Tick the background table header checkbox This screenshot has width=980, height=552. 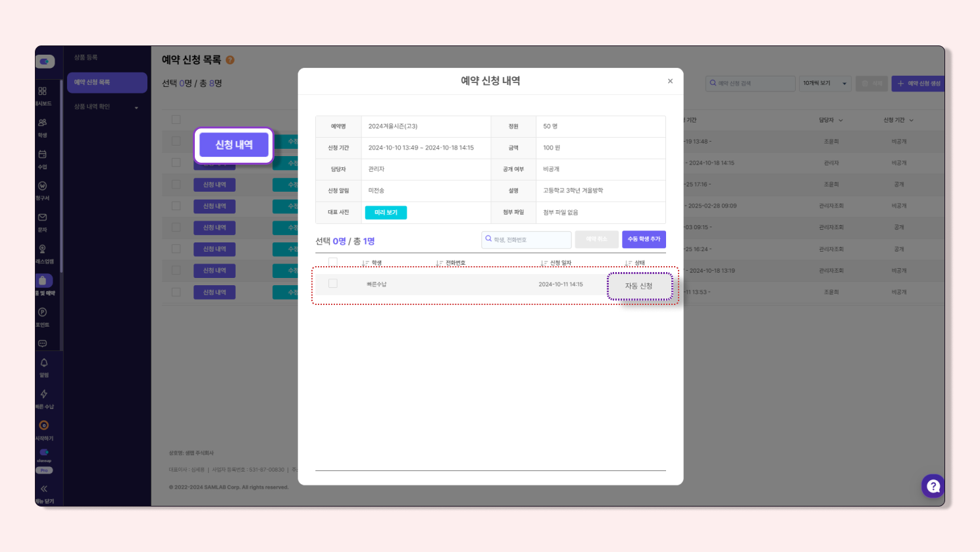coord(176,119)
